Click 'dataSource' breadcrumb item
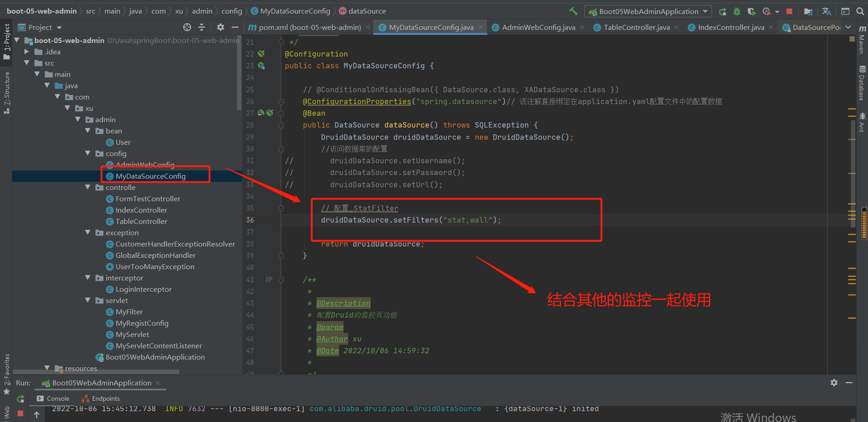The height and width of the screenshot is (422, 868). click(362, 11)
